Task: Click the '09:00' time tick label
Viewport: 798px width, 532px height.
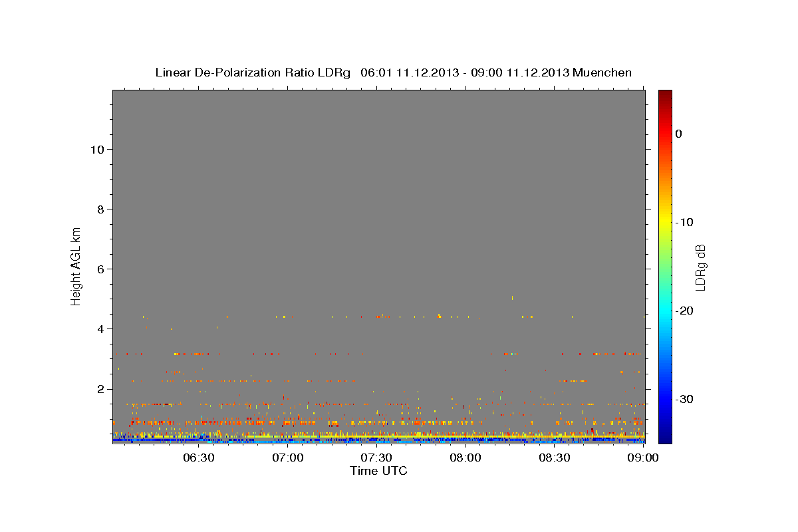Action: [643, 458]
